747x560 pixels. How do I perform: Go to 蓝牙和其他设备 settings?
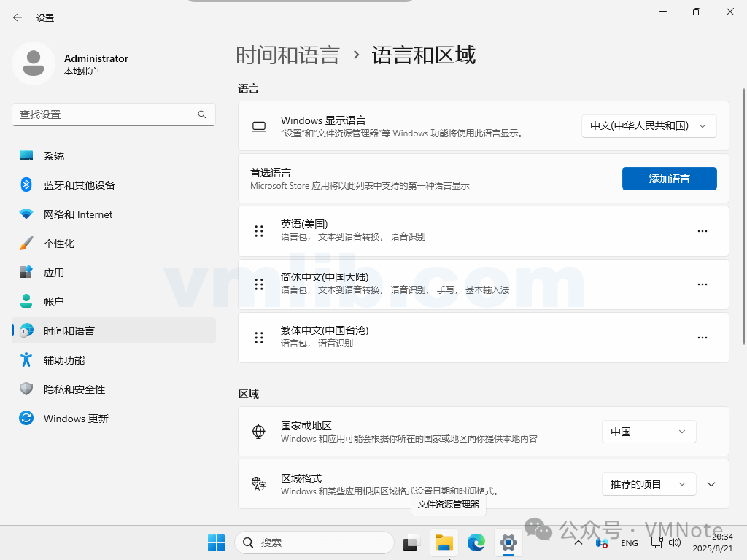coord(79,185)
